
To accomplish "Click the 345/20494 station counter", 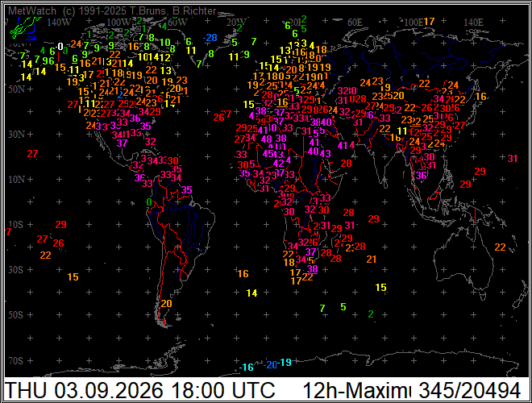I will tap(470, 390).
